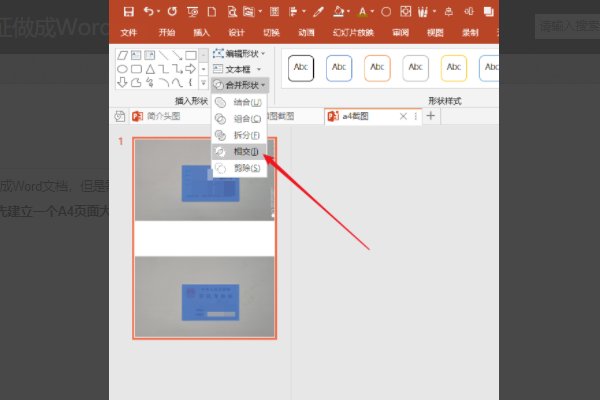The width and height of the screenshot is (600, 400).
Task: Open the 文本框 dropdown
Action: tap(239, 69)
